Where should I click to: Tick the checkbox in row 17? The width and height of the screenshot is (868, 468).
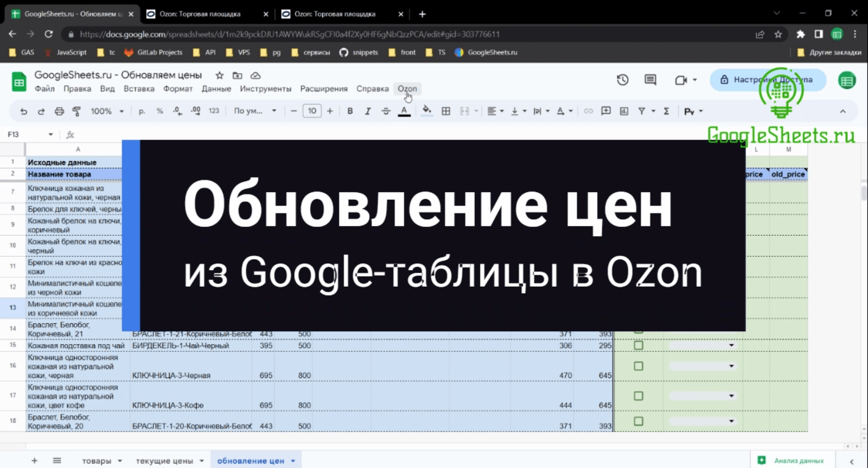639,396
